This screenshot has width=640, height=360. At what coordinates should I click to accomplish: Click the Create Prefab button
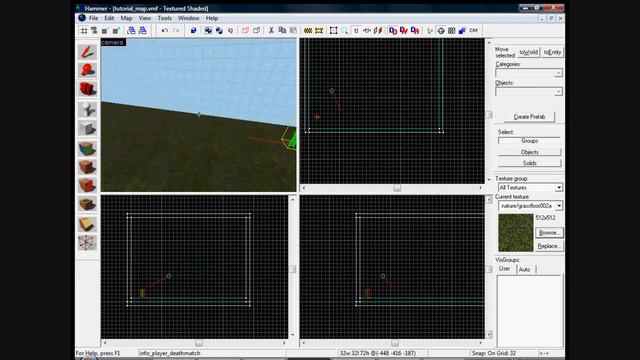click(x=529, y=117)
